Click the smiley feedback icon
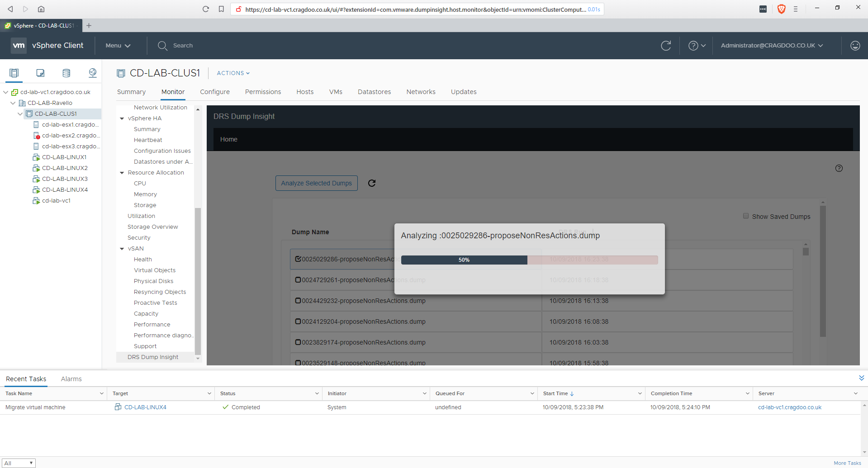 (855, 46)
